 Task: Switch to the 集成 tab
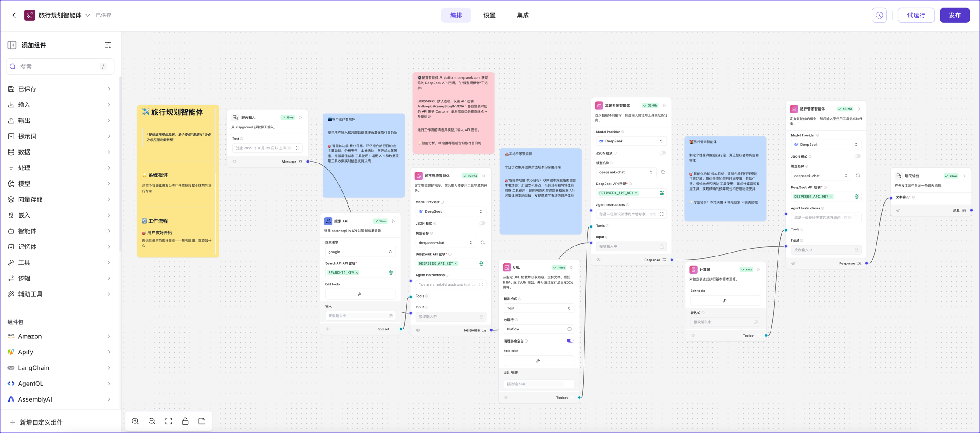click(x=522, y=15)
